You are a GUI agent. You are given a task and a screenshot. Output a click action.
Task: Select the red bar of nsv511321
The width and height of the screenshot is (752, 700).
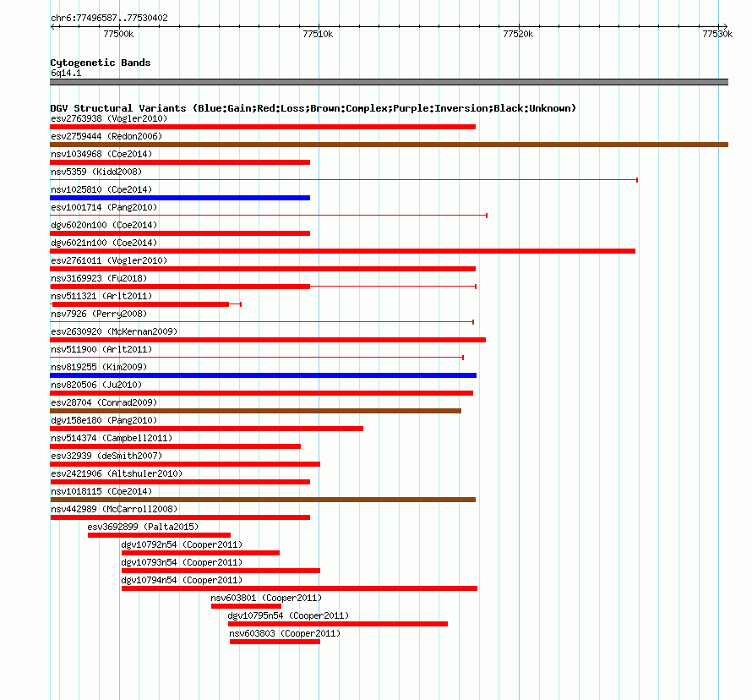tap(140, 304)
